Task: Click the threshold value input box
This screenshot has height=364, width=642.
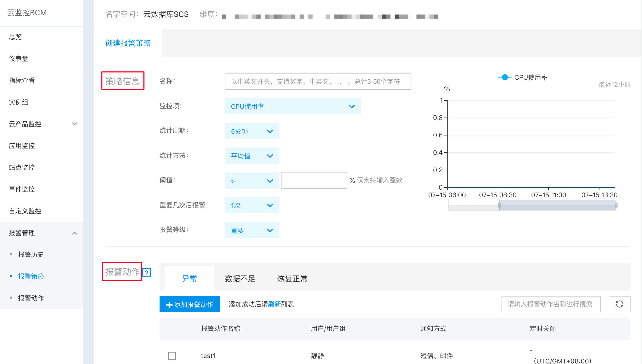Action: tap(314, 180)
